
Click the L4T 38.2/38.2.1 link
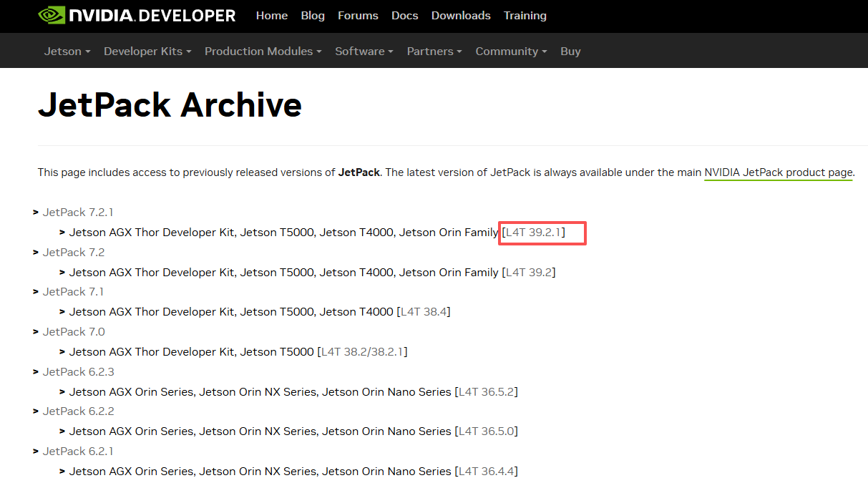(x=362, y=351)
